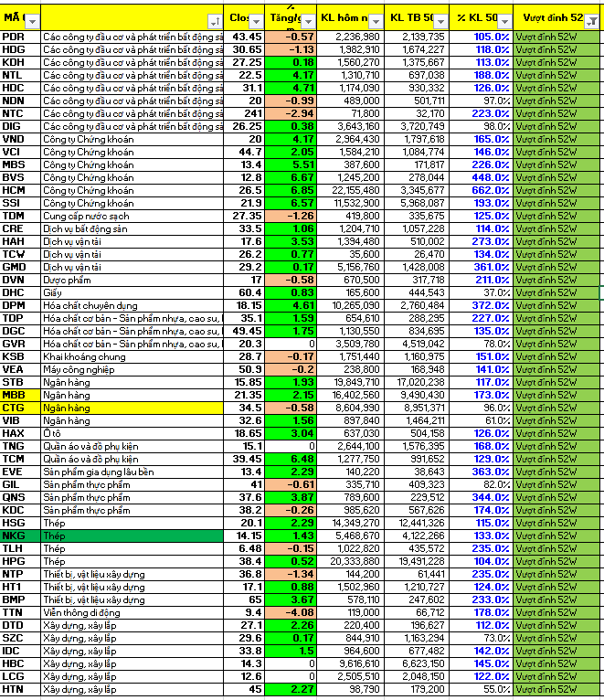Select the NTC change value -2.94
This screenshot has width=604, height=700.
[291, 113]
